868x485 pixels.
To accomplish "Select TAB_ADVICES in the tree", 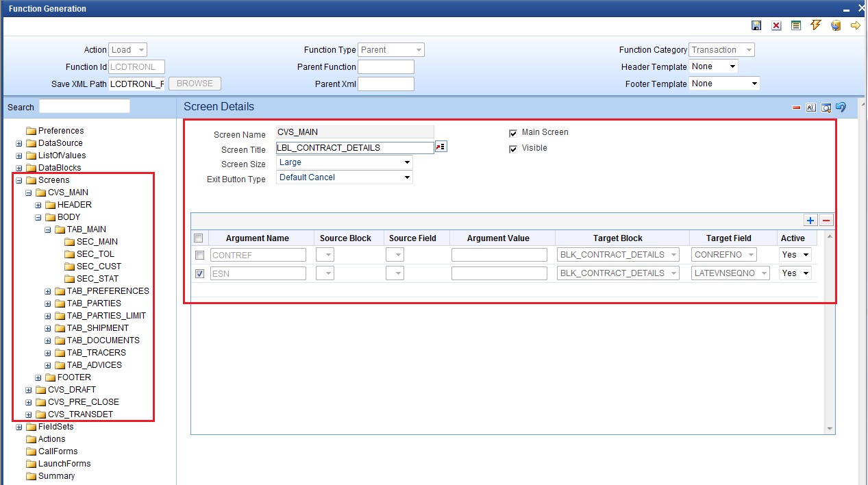I will [x=95, y=365].
